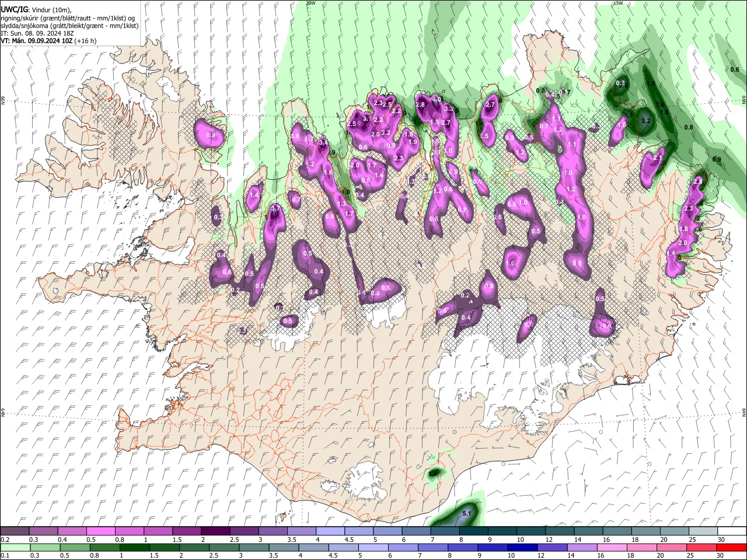The image size is (747, 560).
Task: Pick the pale green rain swatch between 0.1 and 0.3
Action: [16, 547]
